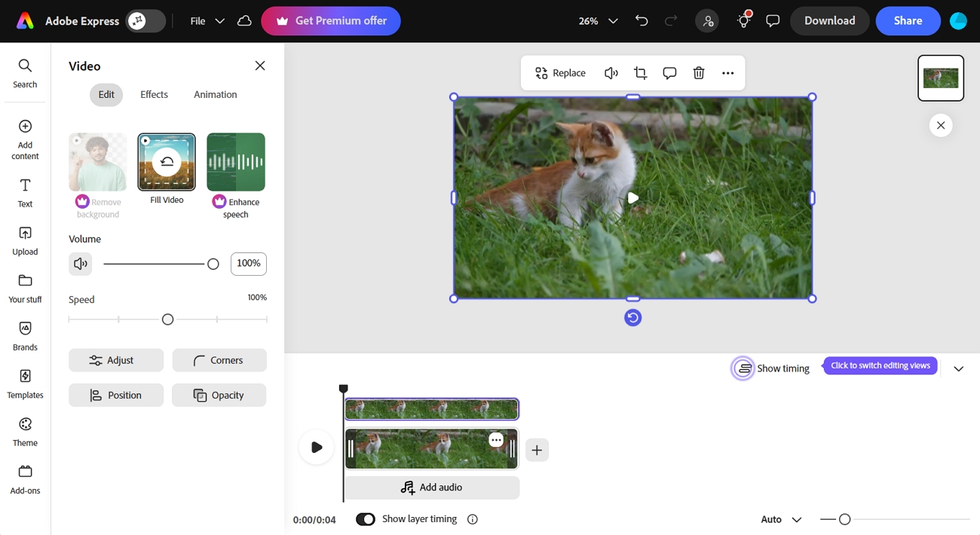
Task: Select the page thumbnail in right panel
Action: (x=940, y=78)
